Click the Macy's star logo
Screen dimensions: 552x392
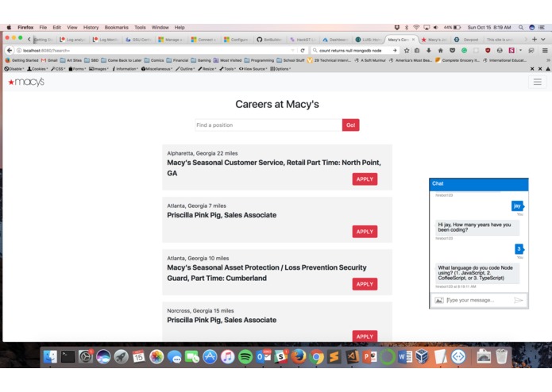26,82
